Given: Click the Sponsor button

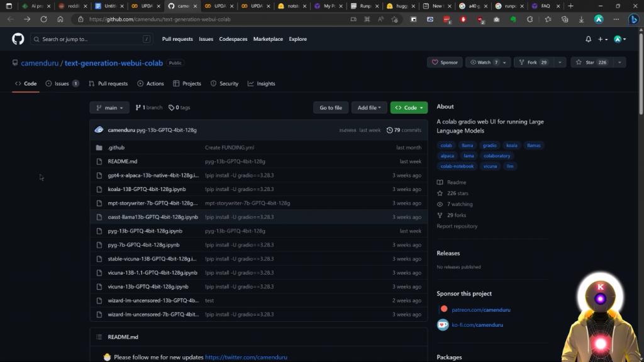Looking at the screenshot, I should tap(445, 62).
